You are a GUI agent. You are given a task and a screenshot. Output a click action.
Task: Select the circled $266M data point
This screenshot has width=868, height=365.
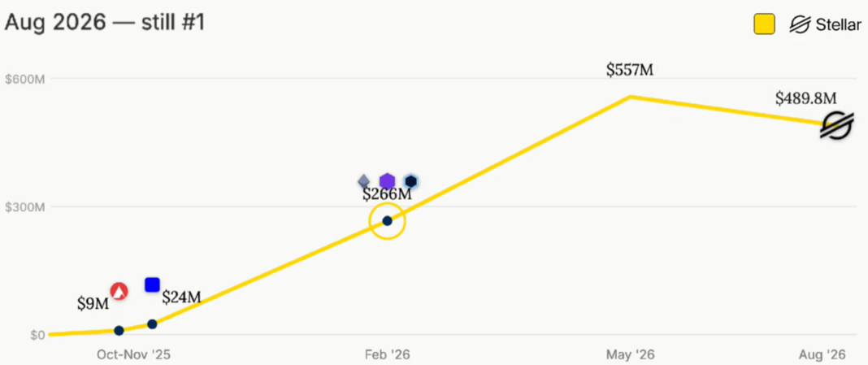(388, 221)
